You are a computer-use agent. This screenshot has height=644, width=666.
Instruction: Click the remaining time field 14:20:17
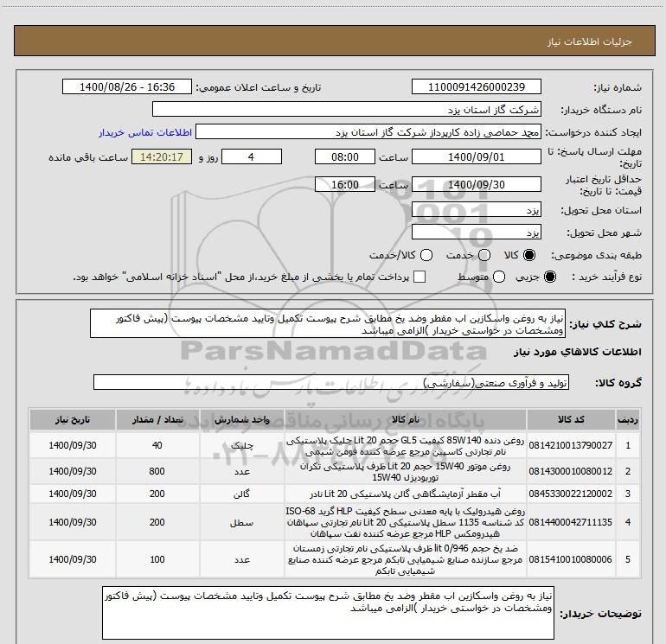[162, 156]
